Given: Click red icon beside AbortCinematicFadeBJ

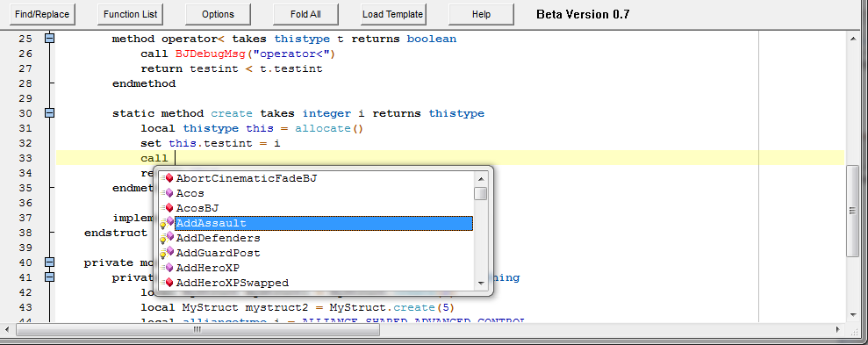Looking at the screenshot, I should 168,178.
